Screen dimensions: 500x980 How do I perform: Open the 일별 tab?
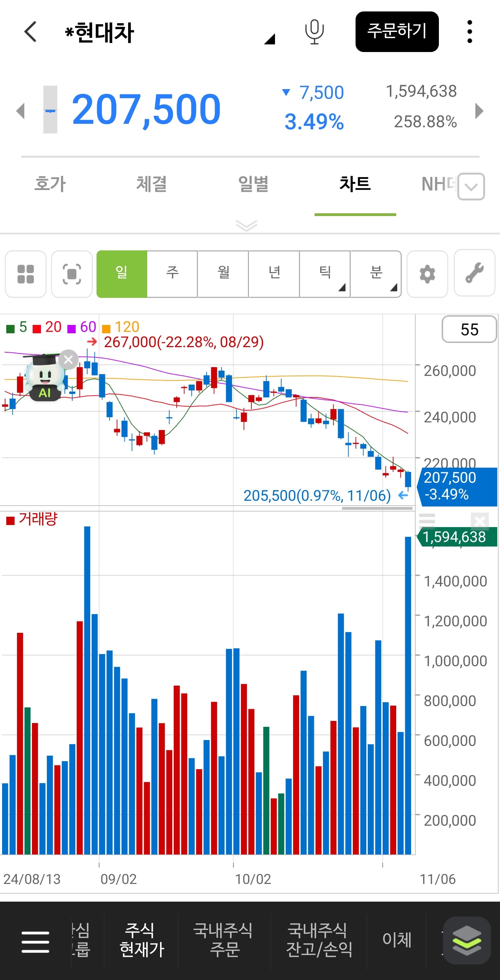point(253,184)
